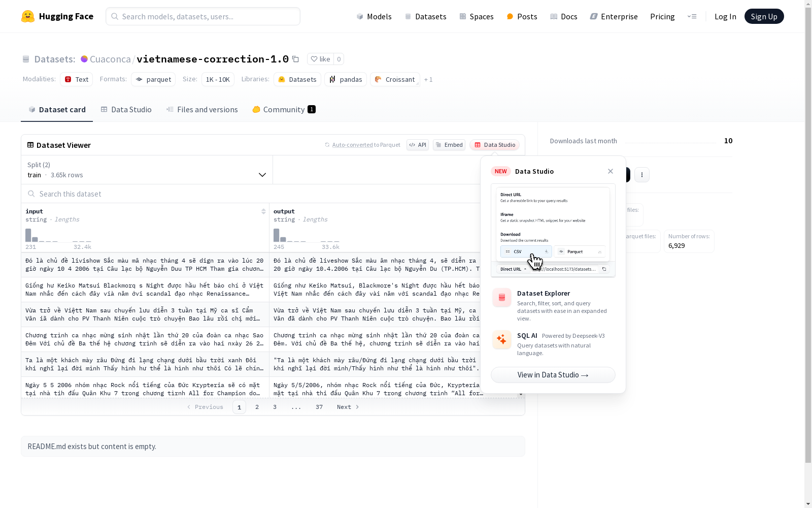This screenshot has height=508, width=812.
Task: Open the Pricing page
Action: coord(662,16)
